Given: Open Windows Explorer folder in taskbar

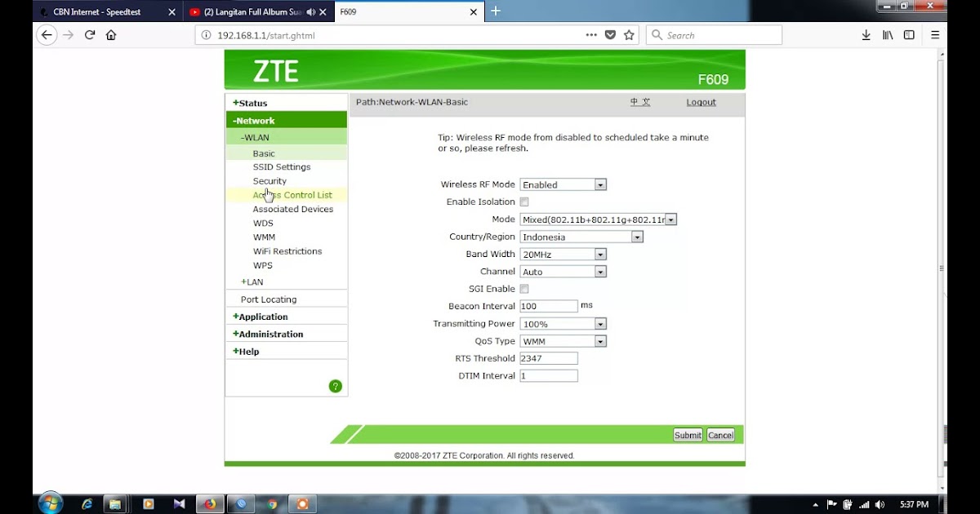Looking at the screenshot, I should click(116, 504).
